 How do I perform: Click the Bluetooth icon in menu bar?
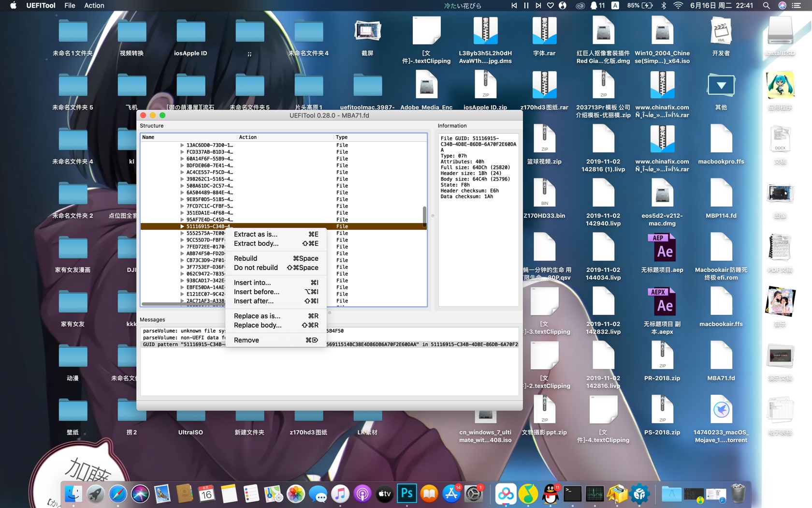664,5
